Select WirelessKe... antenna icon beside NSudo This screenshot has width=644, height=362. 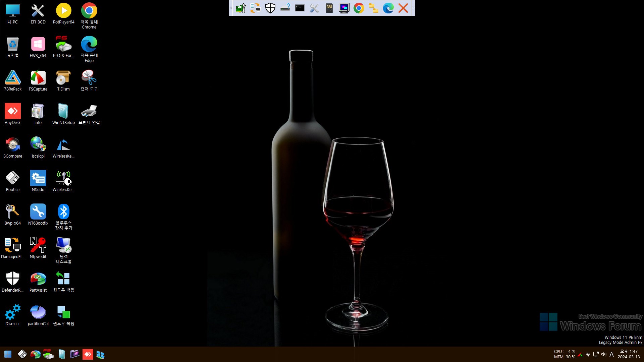tap(64, 182)
